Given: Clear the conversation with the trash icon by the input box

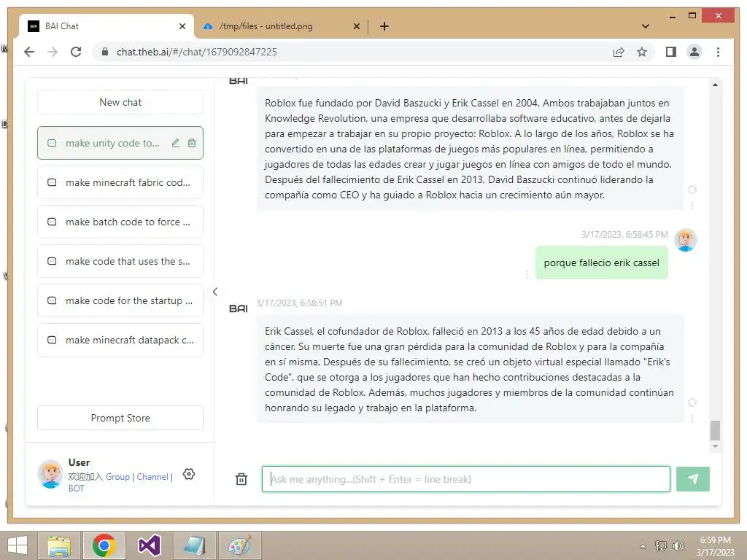Looking at the screenshot, I should point(241,479).
